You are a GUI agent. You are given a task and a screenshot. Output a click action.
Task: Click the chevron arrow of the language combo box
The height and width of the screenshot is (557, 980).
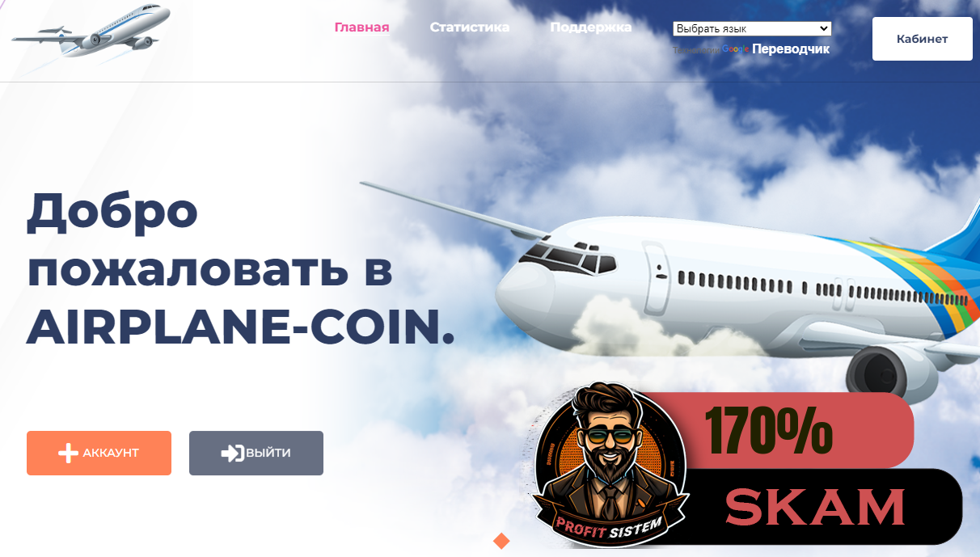pos(824,29)
